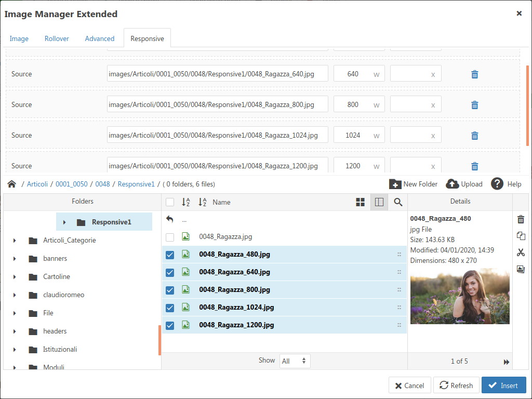View the selected image

(x=521, y=269)
